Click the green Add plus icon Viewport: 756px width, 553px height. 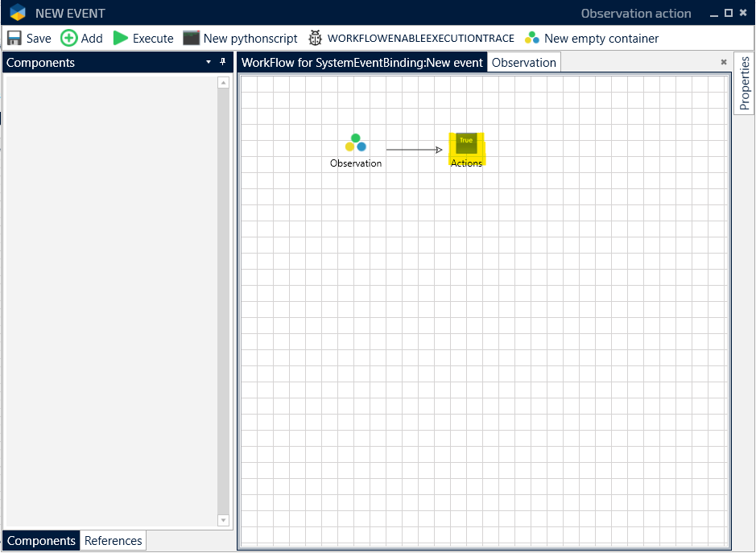click(69, 38)
